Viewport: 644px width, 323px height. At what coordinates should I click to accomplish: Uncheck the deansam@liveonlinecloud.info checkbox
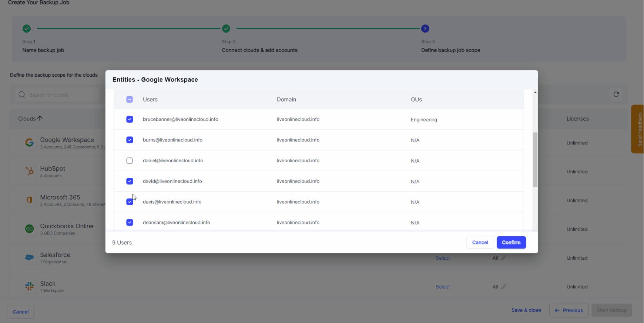point(130,223)
